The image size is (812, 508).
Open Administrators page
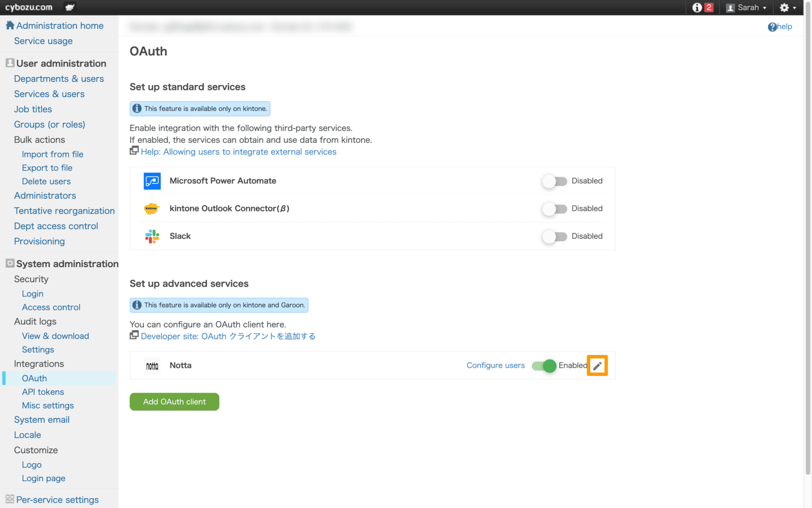(45, 196)
